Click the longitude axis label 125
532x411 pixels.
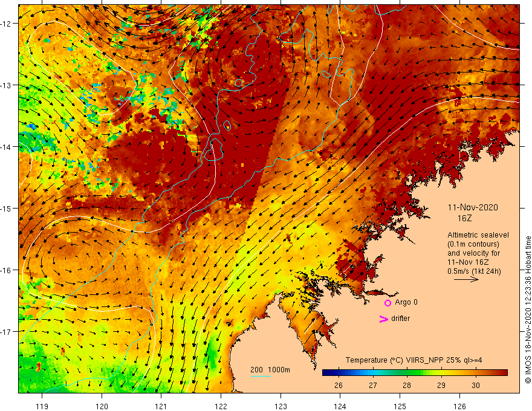400,406
